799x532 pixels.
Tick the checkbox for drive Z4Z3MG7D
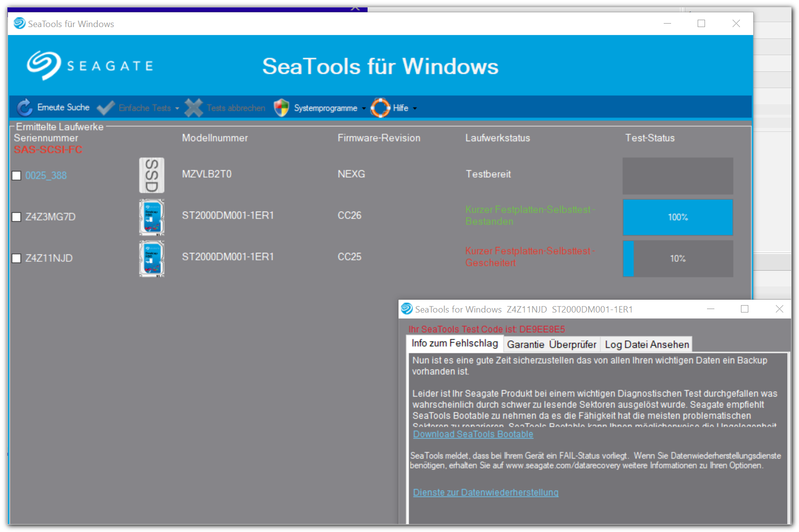point(16,217)
